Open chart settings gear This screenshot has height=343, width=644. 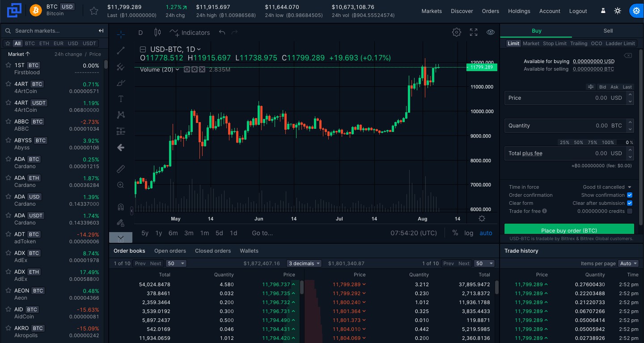457,32
